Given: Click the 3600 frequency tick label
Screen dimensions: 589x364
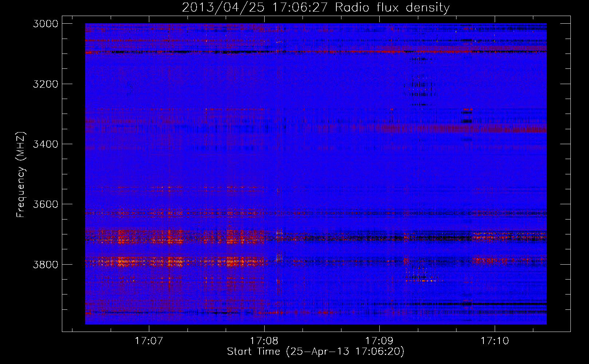Looking at the screenshot, I should [x=46, y=204].
